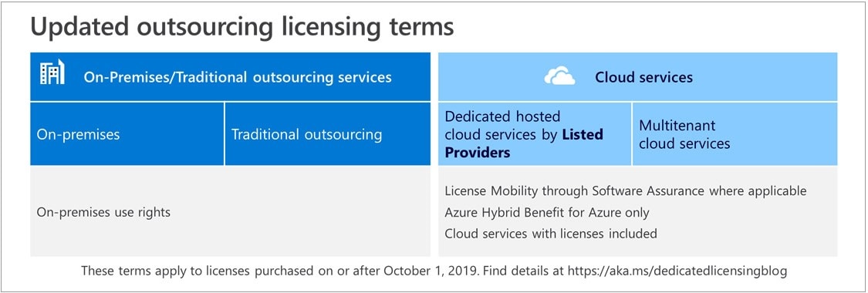Image resolution: width=868 pixels, height=293 pixels.
Task: Click the On-premises cell
Action: [127, 134]
